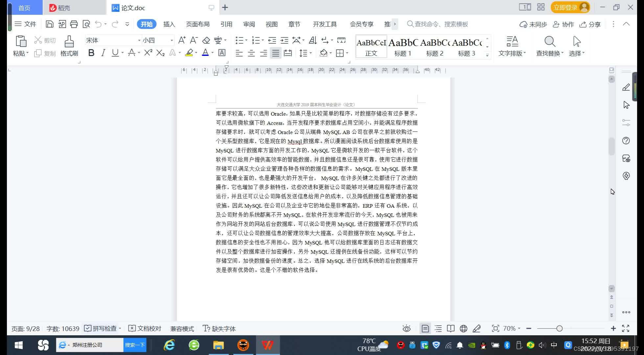Click Find and Replace magnifier icon
The height and width of the screenshot is (355, 644).
(550, 42)
